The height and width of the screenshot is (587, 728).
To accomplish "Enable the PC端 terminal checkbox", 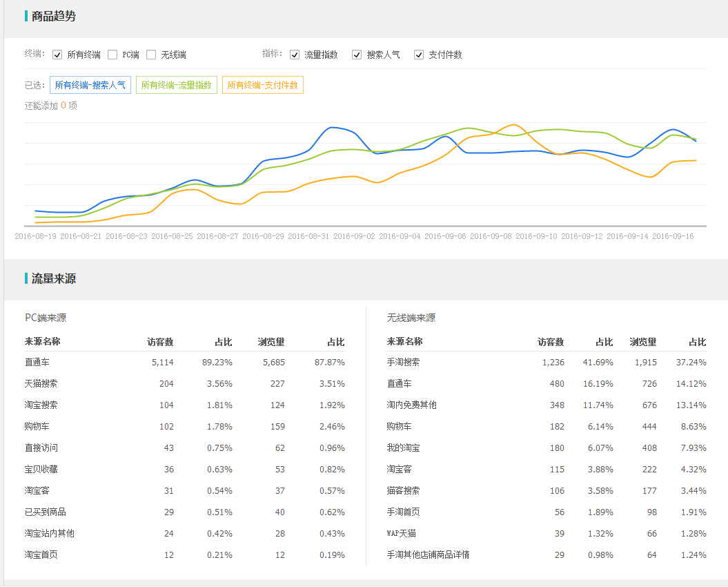I will click(112, 55).
